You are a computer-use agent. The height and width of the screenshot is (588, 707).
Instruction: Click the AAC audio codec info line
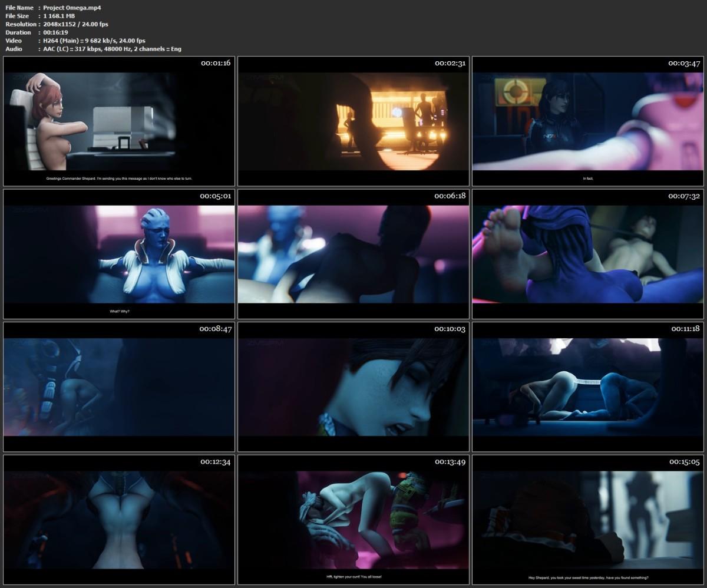tap(113, 48)
